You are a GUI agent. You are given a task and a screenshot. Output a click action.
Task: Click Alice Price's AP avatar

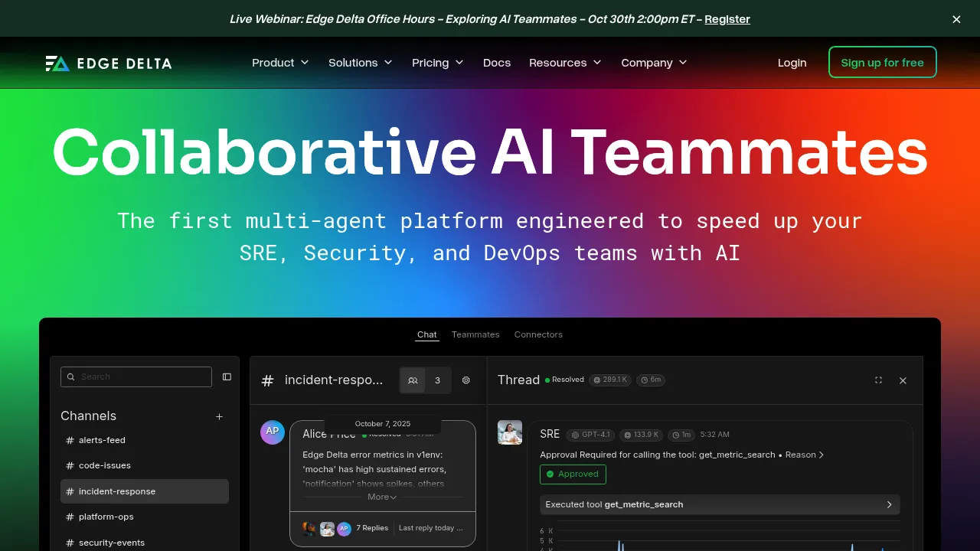(x=273, y=432)
